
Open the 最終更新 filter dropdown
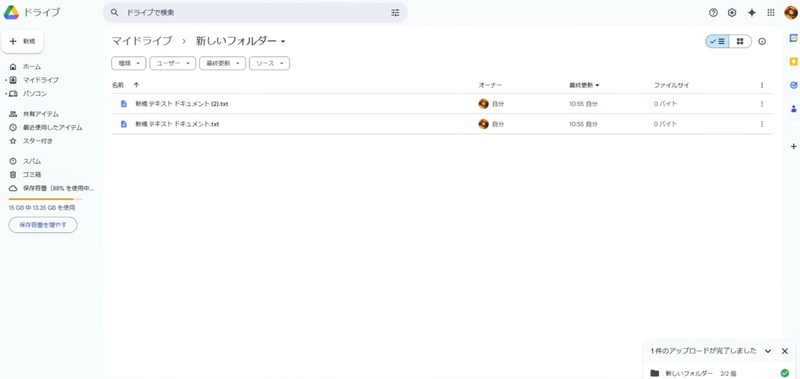[x=222, y=63]
